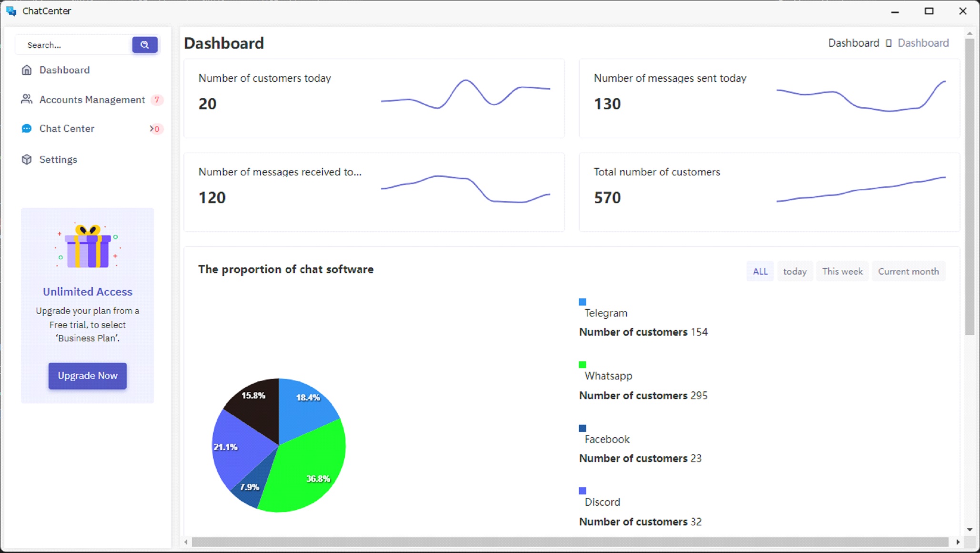Click the ChatCenter app logo icon
This screenshot has width=980, height=553.
point(11,11)
